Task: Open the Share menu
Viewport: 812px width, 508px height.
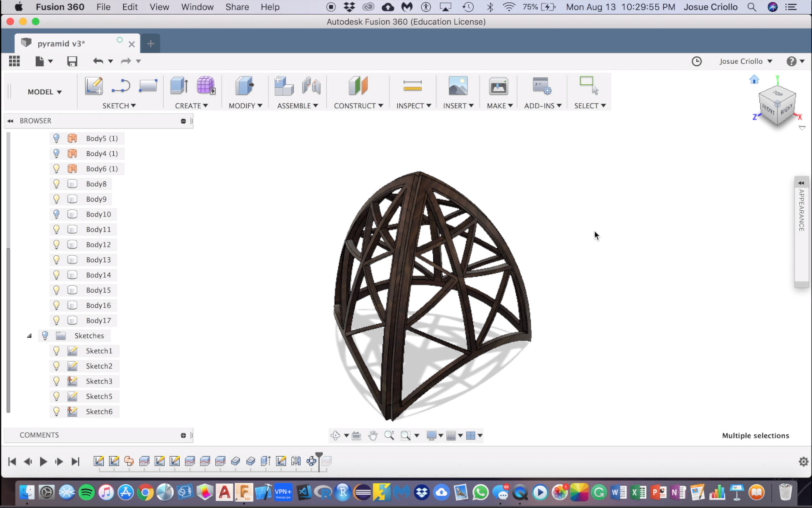Action: pyautogui.click(x=237, y=7)
